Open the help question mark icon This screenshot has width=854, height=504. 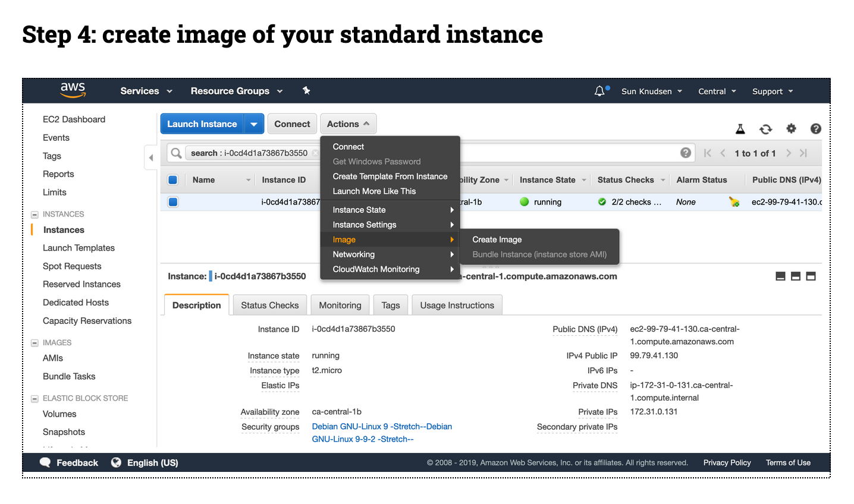pos(815,128)
